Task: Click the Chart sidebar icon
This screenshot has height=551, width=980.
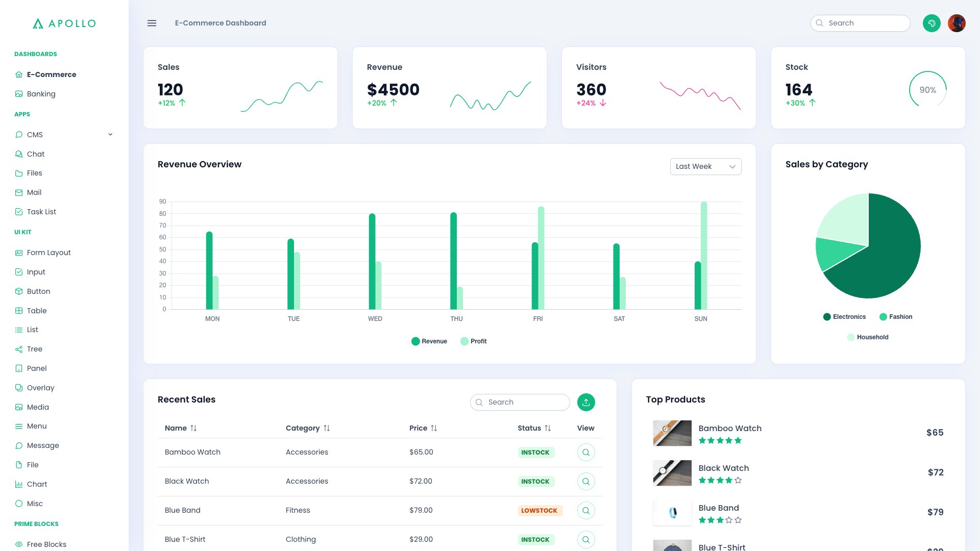Action: 19,484
